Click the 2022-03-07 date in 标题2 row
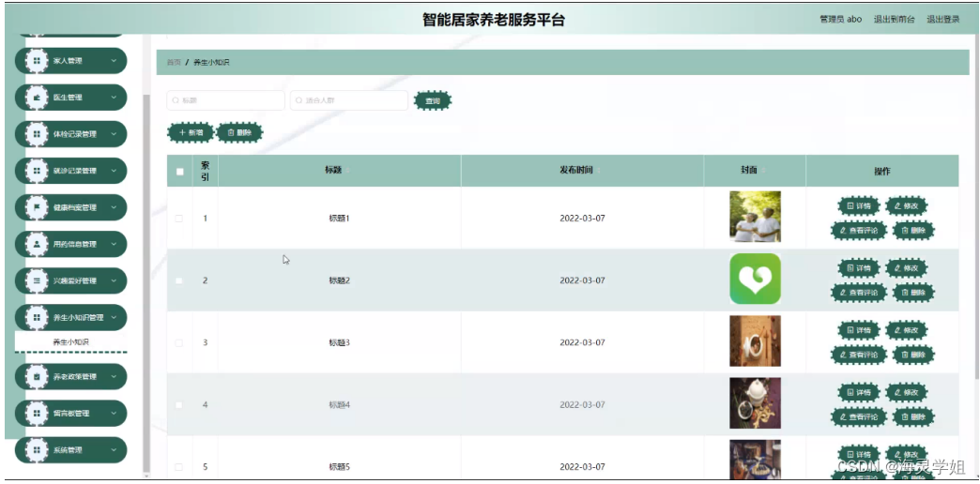This screenshot has height=484, width=980. click(583, 280)
